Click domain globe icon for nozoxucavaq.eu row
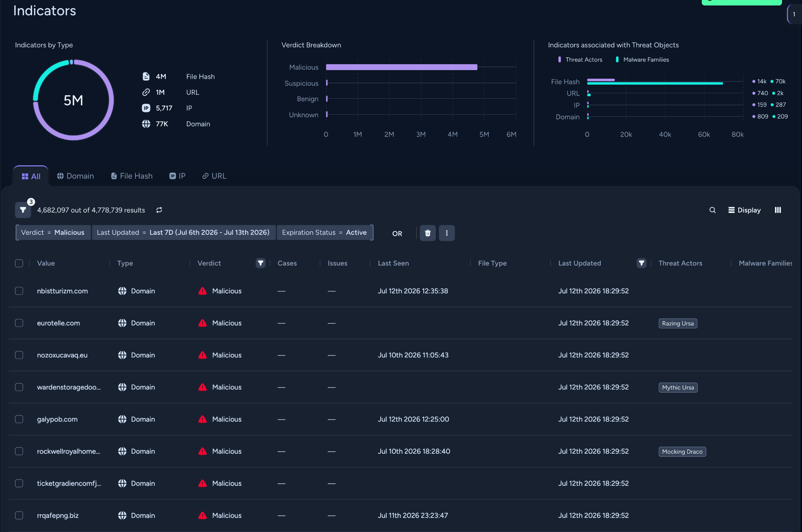The image size is (802, 532). point(122,355)
